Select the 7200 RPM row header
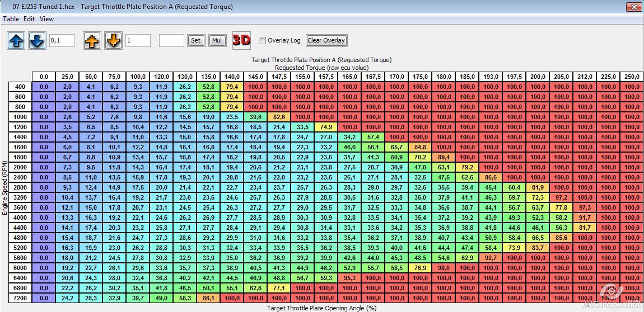 pyautogui.click(x=20, y=299)
